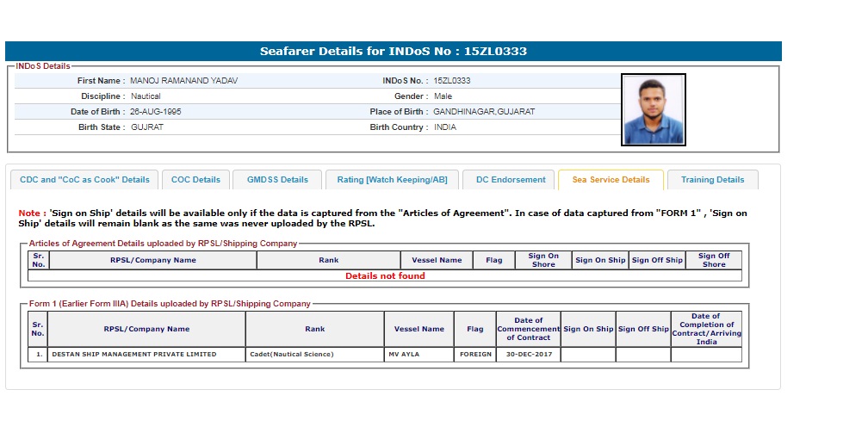Click the Seafarer Details page title banner
This screenshot has height=439, width=868.
pos(393,52)
